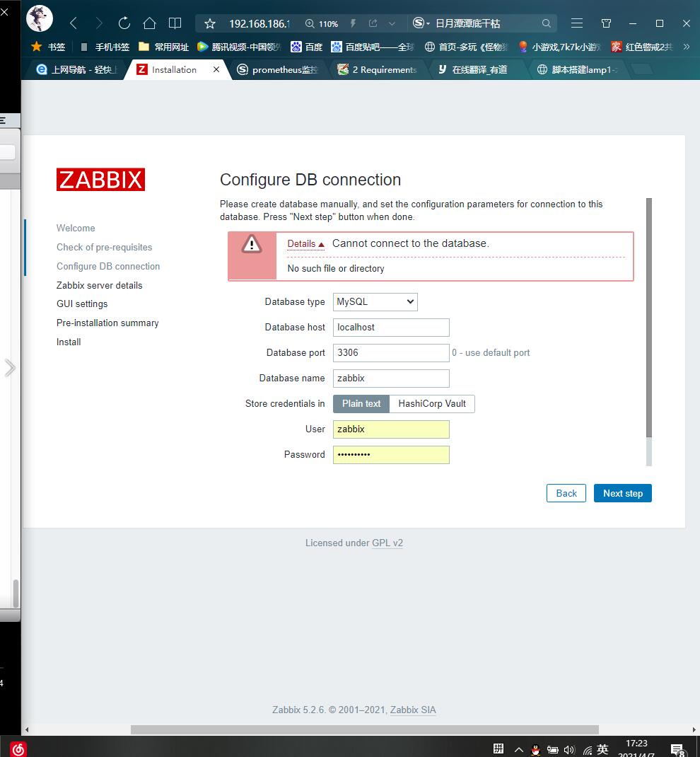
Task: Switch to prometheus监控 tab
Action: (x=277, y=69)
